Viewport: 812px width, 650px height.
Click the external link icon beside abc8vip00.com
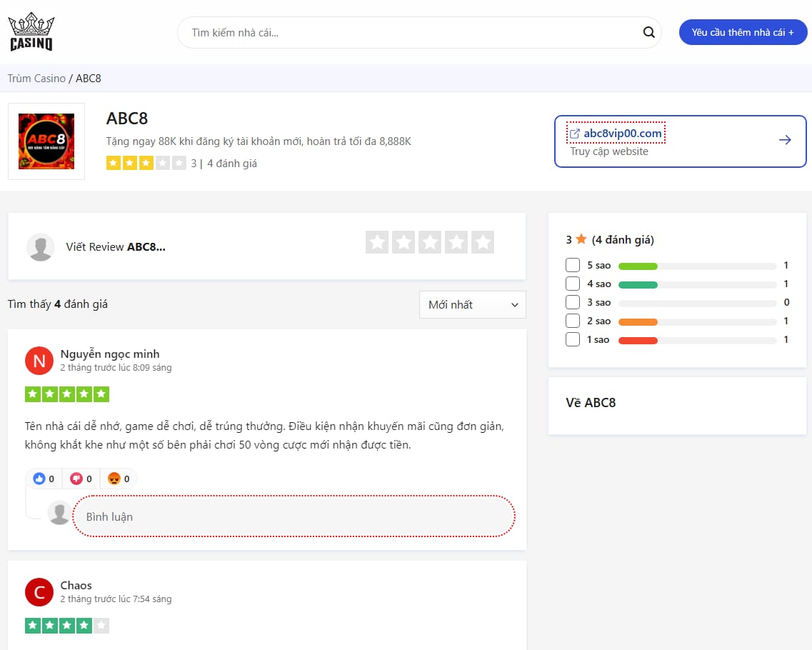pos(574,134)
